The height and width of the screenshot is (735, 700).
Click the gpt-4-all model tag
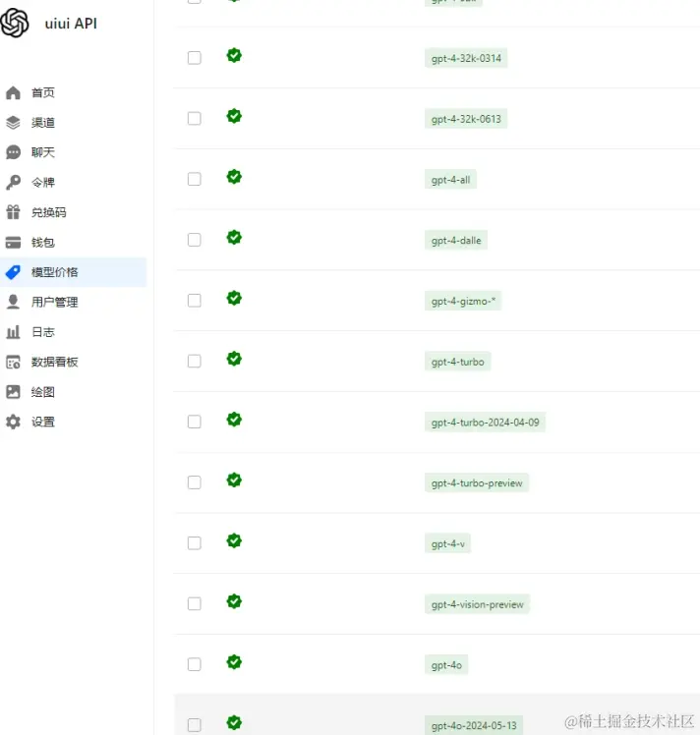tap(450, 180)
